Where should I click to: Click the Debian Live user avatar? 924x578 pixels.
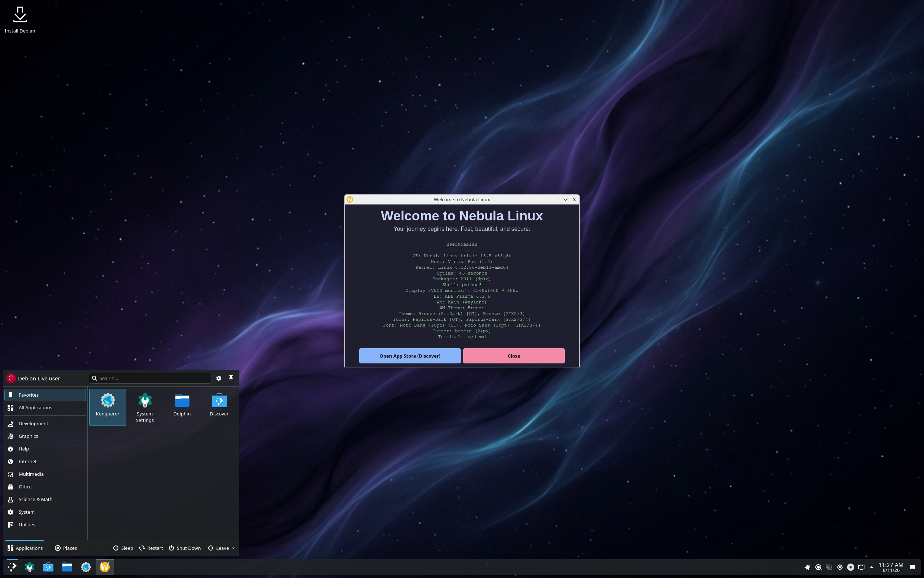click(x=11, y=378)
